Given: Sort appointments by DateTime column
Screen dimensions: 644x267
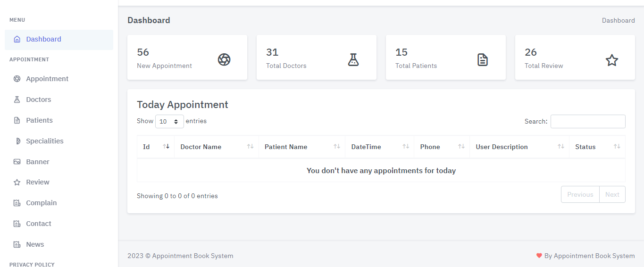Looking at the screenshot, I should tap(379, 147).
